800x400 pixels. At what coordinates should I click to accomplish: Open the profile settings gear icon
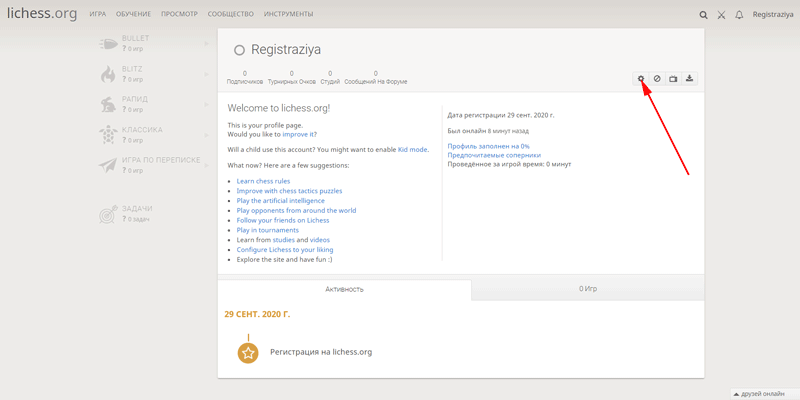pyautogui.click(x=641, y=79)
